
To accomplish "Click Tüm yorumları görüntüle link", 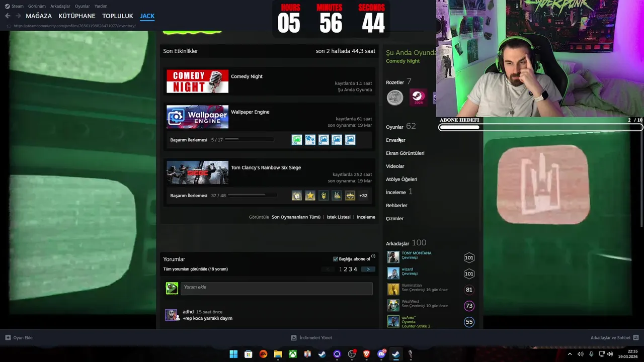I will pos(195,269).
